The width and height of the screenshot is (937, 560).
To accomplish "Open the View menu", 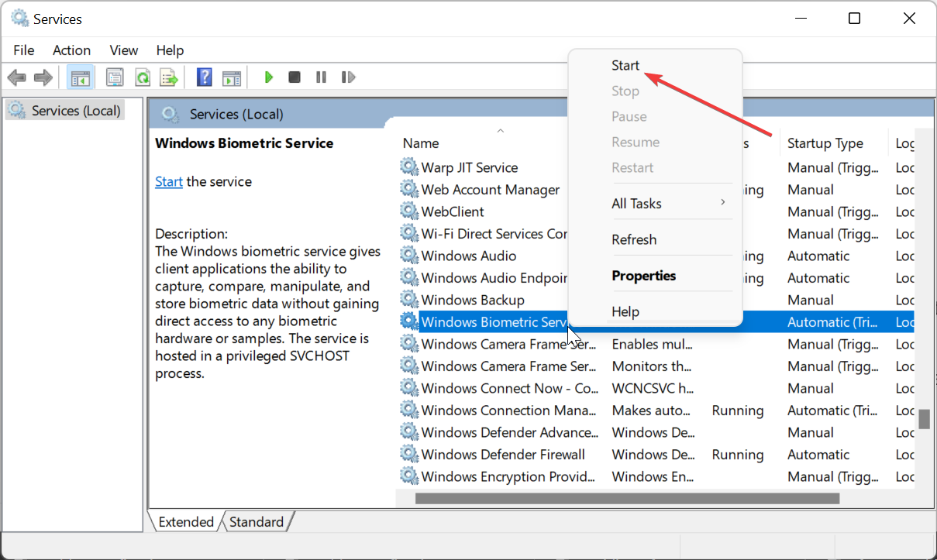I will point(124,50).
